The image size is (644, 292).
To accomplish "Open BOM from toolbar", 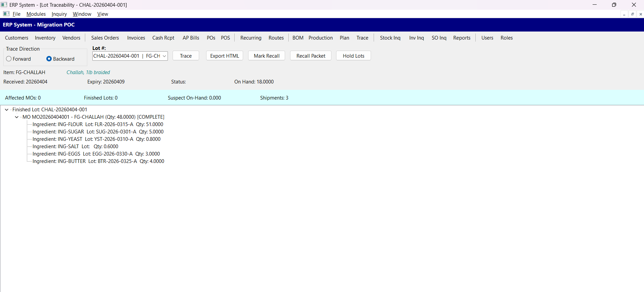I will pos(298,38).
